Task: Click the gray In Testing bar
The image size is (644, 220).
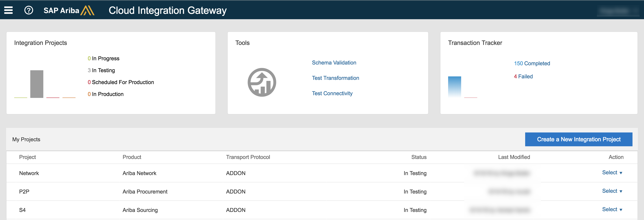Action: (x=37, y=84)
